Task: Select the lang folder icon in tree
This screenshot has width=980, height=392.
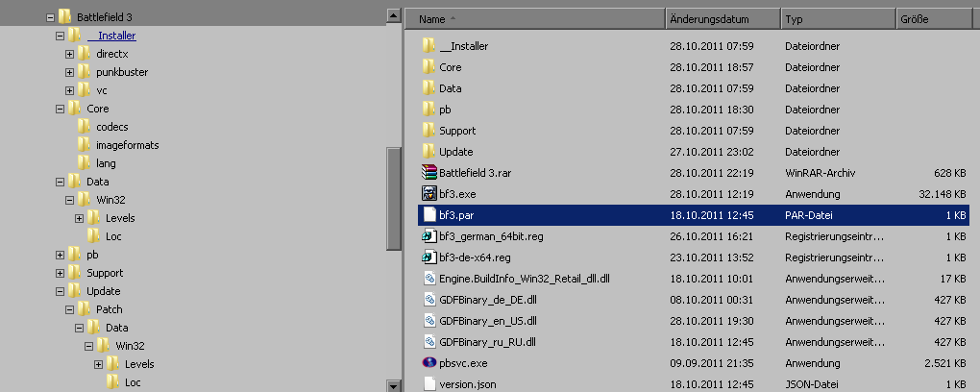Action: [x=85, y=163]
